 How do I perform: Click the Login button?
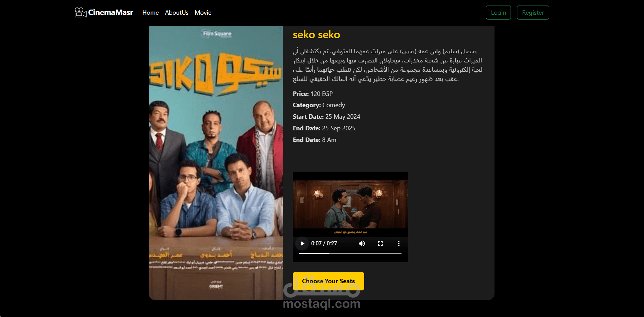[x=498, y=13]
